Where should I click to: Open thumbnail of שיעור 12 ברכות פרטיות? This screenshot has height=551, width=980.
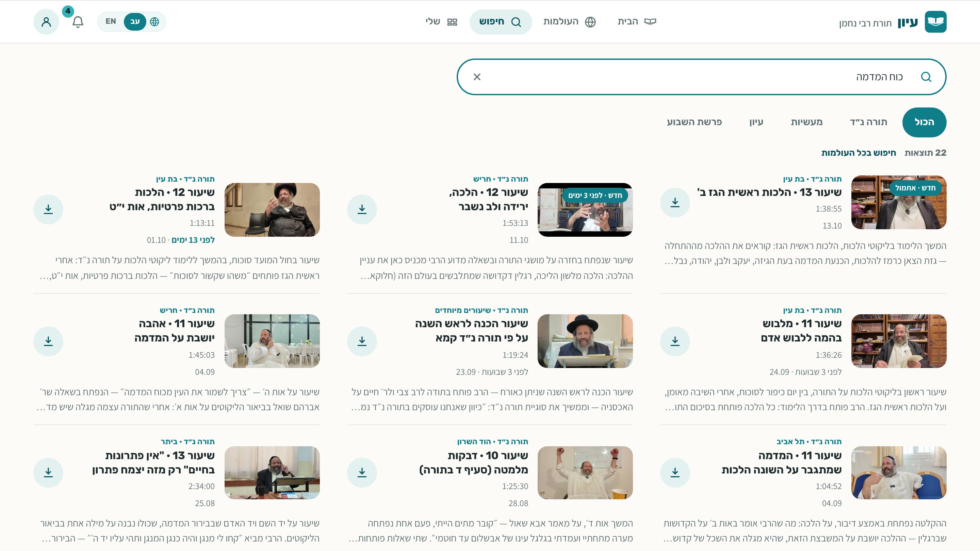click(272, 210)
